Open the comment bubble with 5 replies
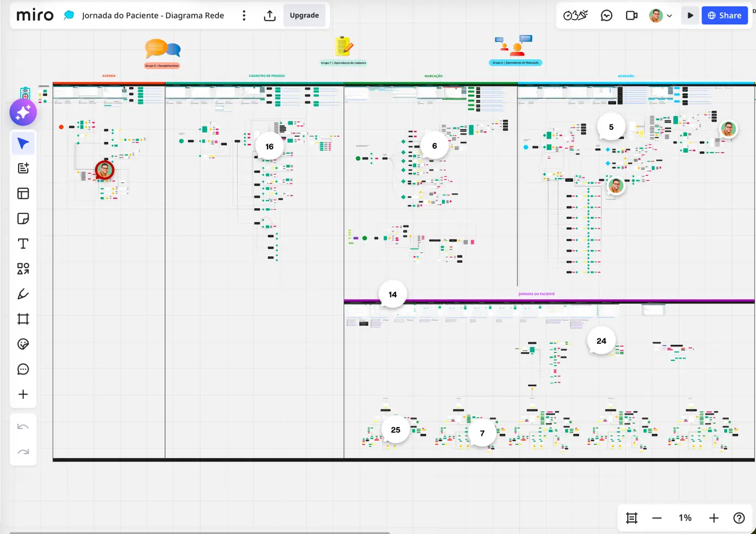This screenshot has height=534, width=756. pyautogui.click(x=611, y=127)
